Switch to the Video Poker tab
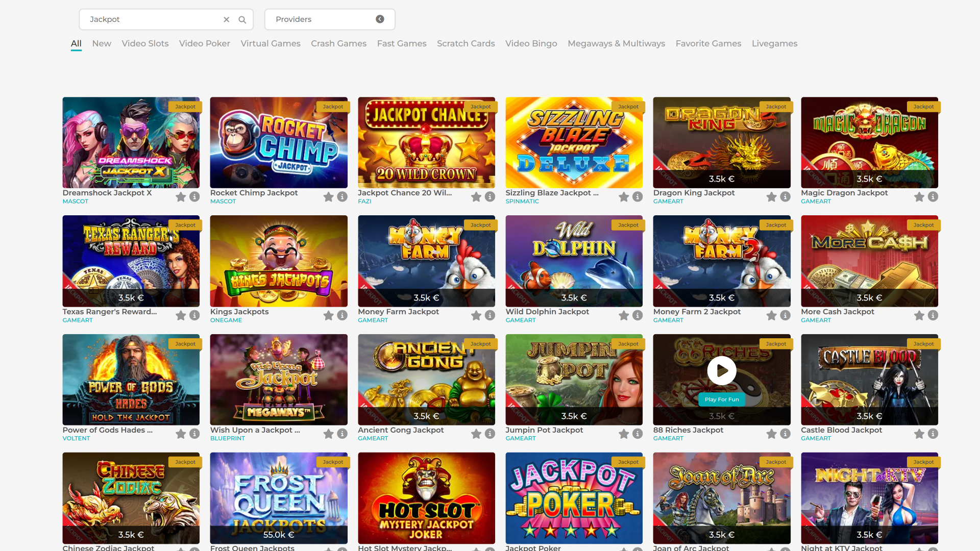Screen dimensions: 980x551 pyautogui.click(x=204, y=43)
